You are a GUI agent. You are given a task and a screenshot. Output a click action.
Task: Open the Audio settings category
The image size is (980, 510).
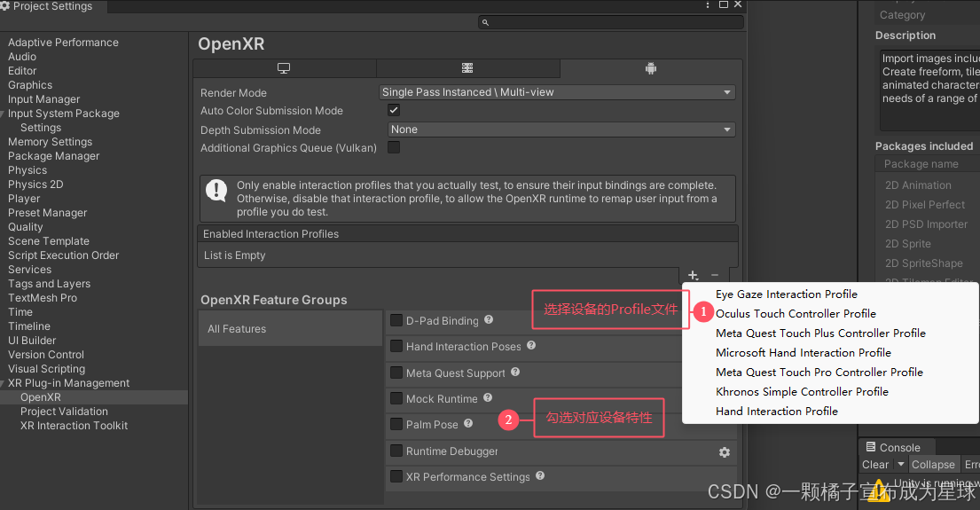point(22,56)
